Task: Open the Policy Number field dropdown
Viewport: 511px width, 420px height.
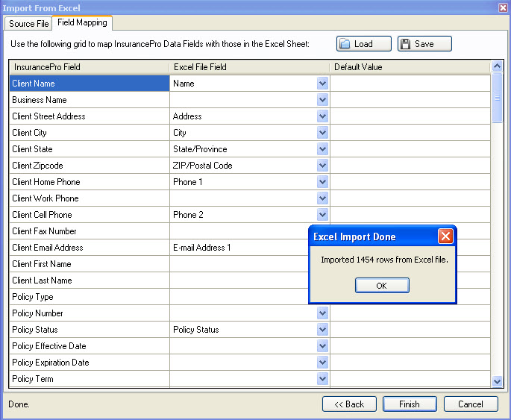Action: pyautogui.click(x=322, y=313)
